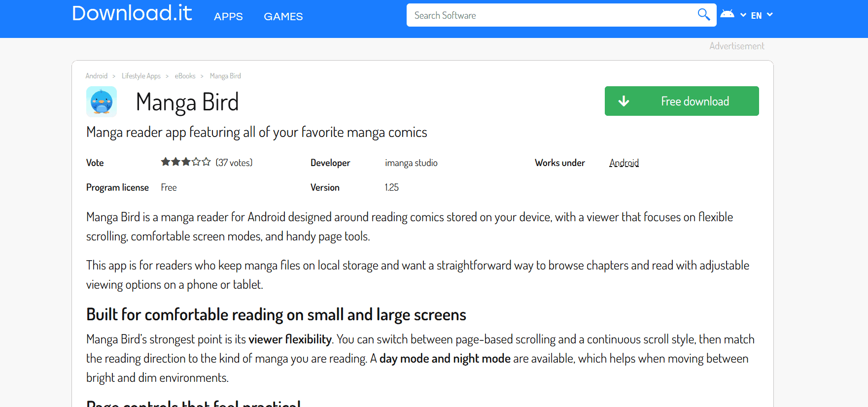Click the down arrow on download button
This screenshot has width=868, height=407.
coord(624,101)
